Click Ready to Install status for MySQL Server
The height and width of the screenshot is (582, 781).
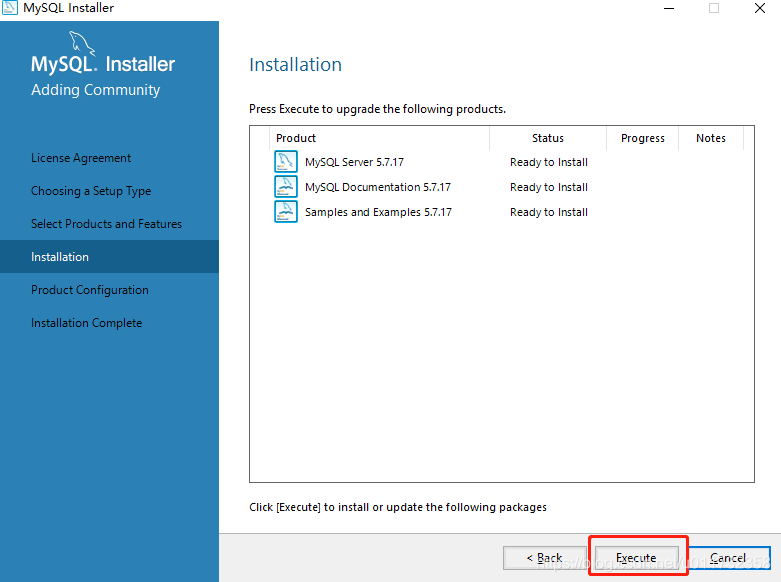(x=548, y=162)
